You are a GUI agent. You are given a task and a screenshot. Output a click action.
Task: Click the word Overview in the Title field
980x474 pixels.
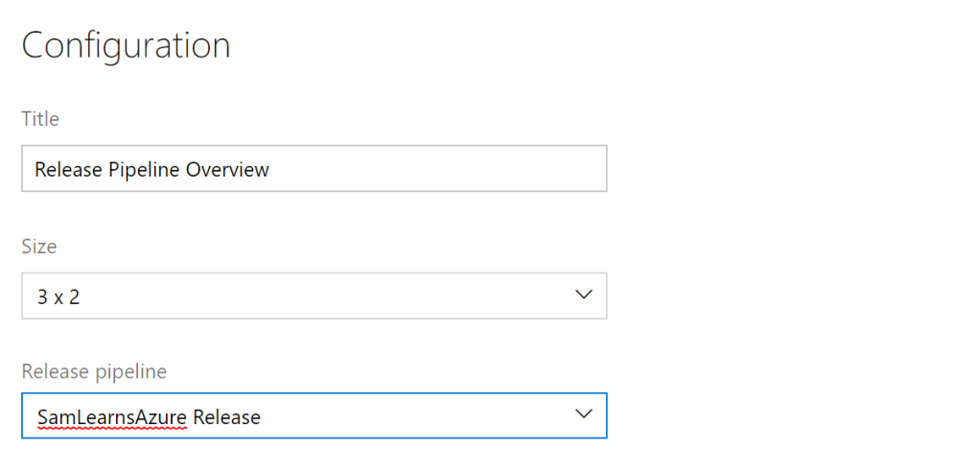[x=228, y=170]
